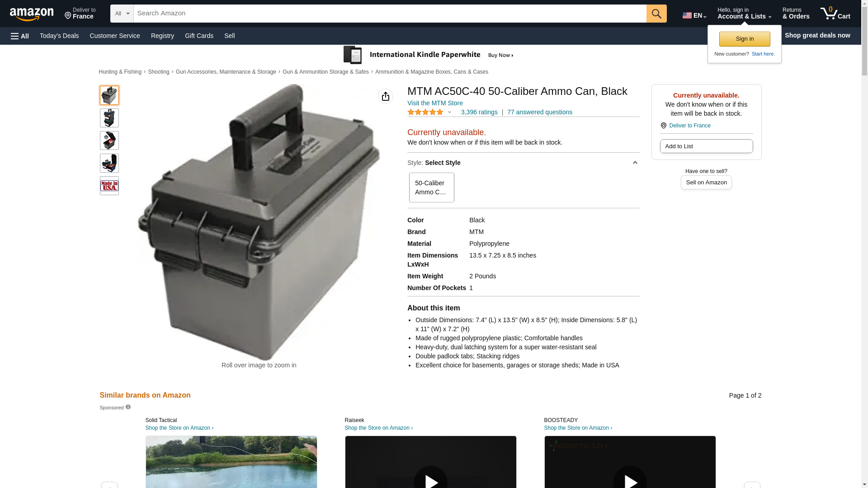Screen dimensions: 868x488
Task: Click the Amazon logo
Action: tap(32, 14)
